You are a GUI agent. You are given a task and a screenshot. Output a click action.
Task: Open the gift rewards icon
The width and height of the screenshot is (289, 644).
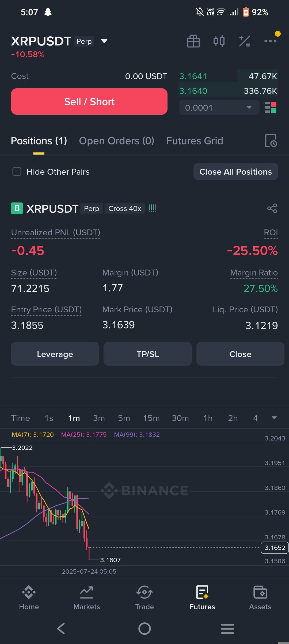click(193, 41)
